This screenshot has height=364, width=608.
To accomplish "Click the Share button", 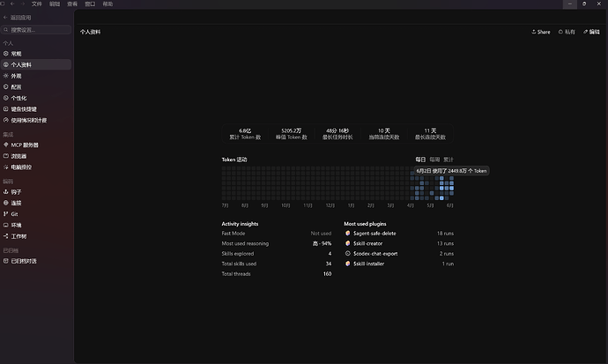I will point(541,32).
